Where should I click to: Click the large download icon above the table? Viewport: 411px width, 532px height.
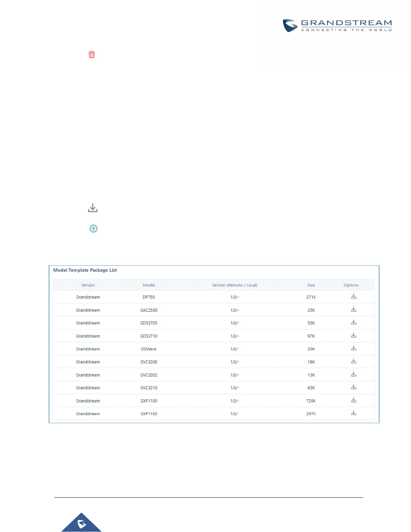click(93, 208)
